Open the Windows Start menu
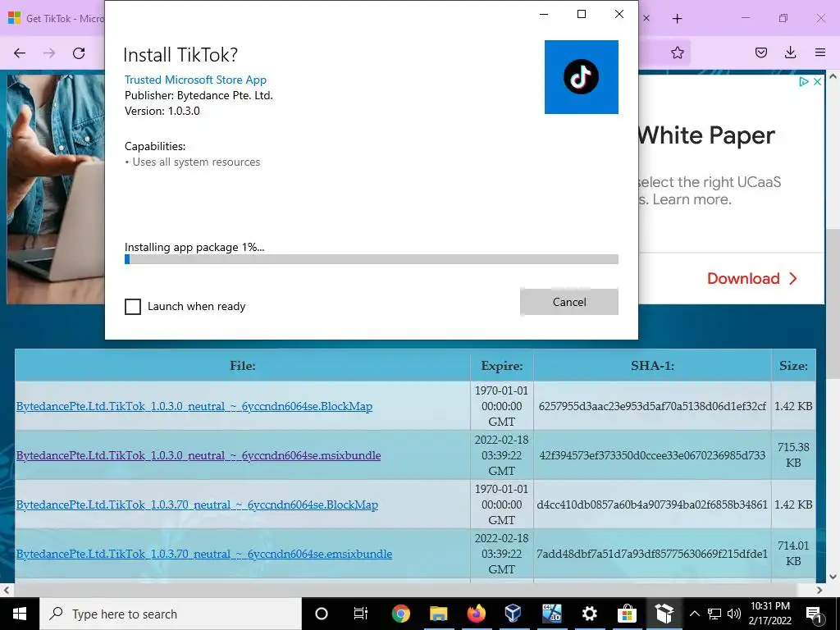Image resolution: width=840 pixels, height=630 pixels. click(20, 614)
